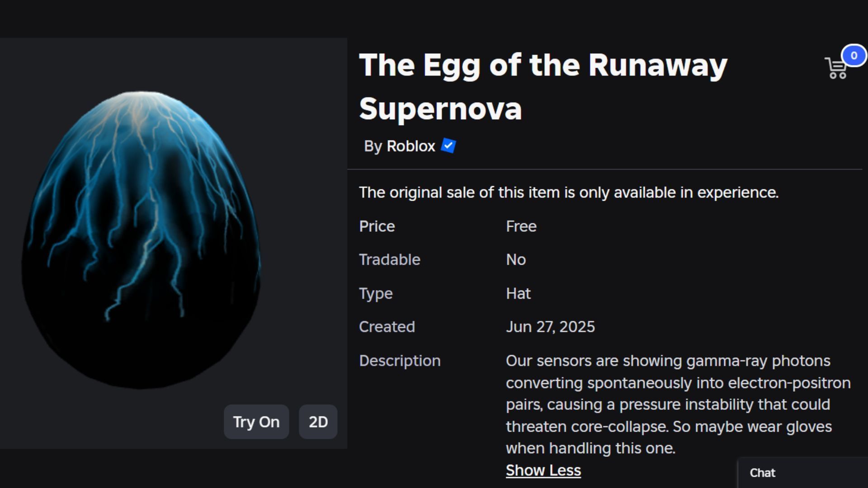Image resolution: width=868 pixels, height=488 pixels.
Task: Click the item title heading
Action: coord(542,87)
